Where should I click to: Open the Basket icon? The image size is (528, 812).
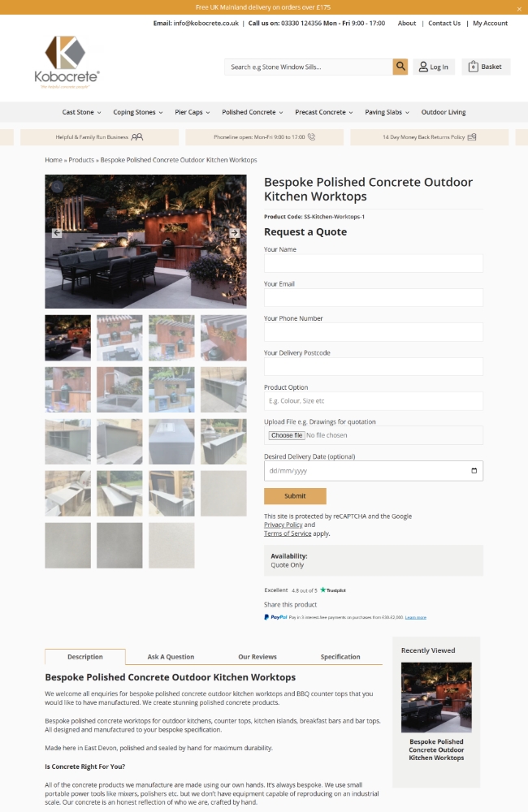pyautogui.click(x=473, y=67)
